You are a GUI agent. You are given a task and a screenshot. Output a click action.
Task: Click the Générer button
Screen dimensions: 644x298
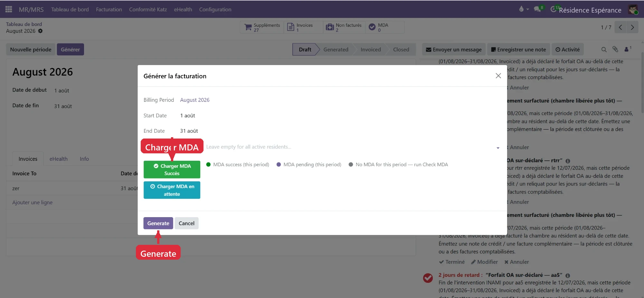pyautogui.click(x=70, y=49)
